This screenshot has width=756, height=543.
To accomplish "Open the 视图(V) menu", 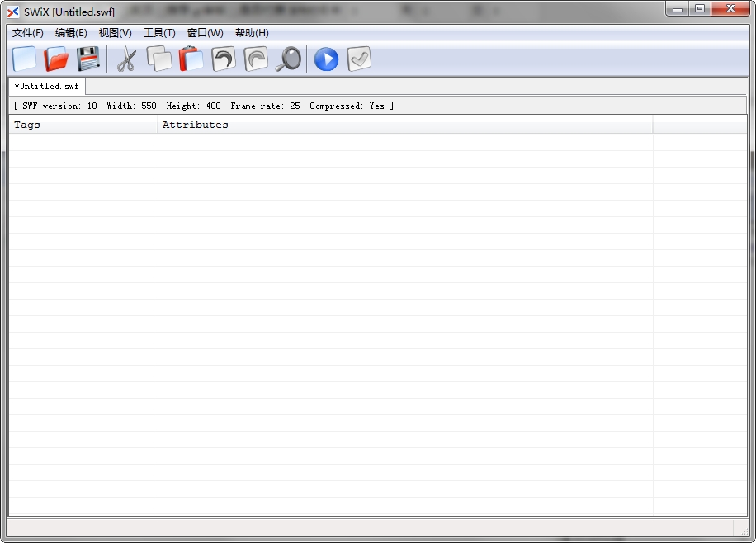I will click(115, 33).
